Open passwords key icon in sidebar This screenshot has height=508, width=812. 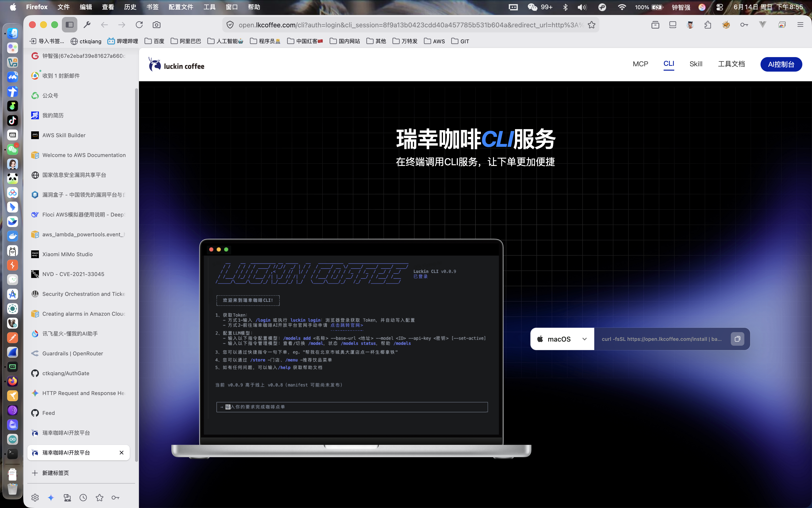coord(116,498)
